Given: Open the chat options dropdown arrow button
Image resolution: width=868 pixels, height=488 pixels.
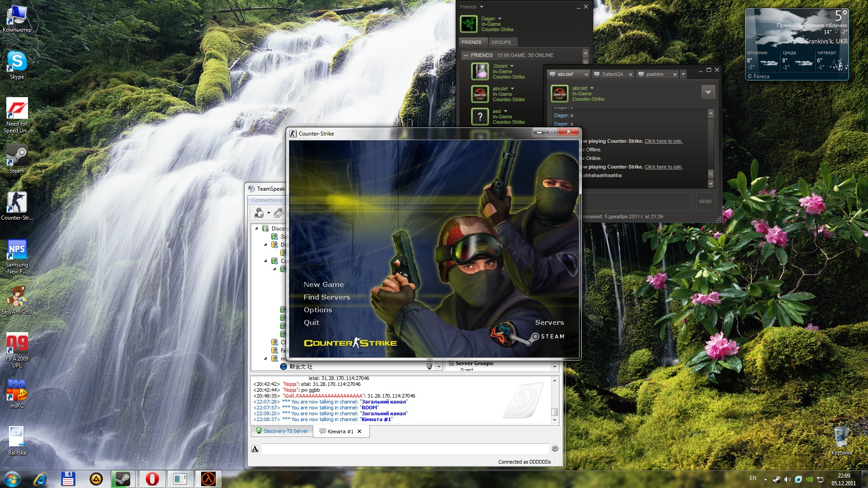Looking at the screenshot, I should point(708,92).
